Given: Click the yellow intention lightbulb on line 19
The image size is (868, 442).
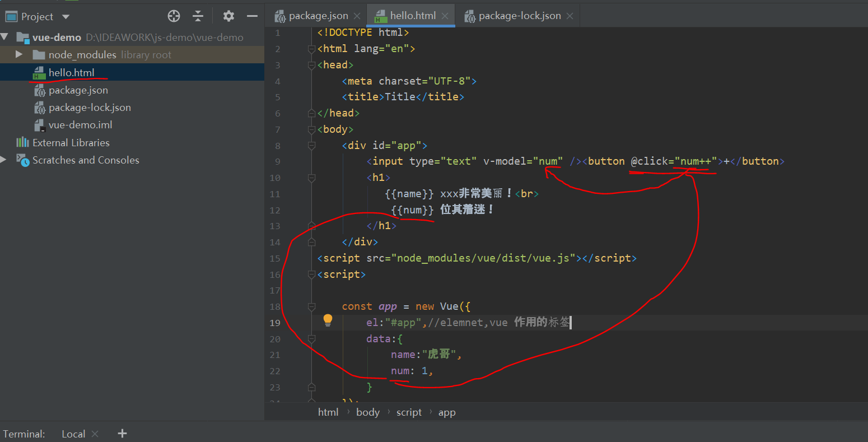Looking at the screenshot, I should click(x=328, y=320).
